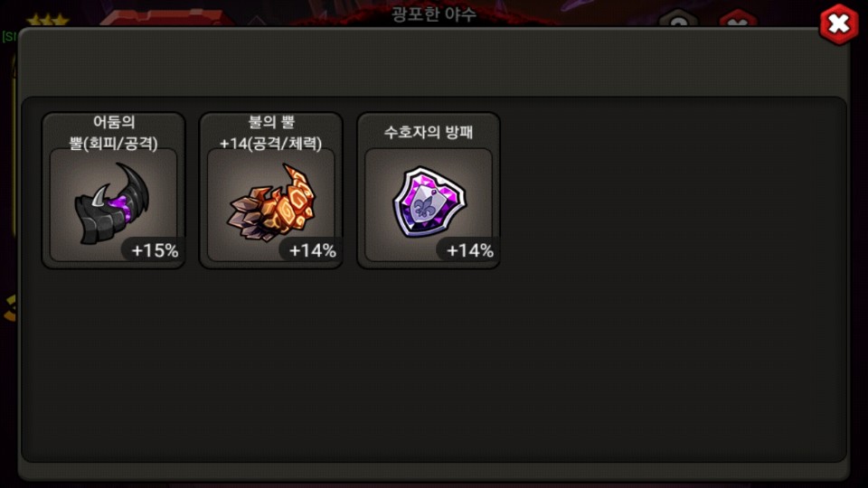
Task: Click the purple gem on the dark horn
Action: [119, 208]
